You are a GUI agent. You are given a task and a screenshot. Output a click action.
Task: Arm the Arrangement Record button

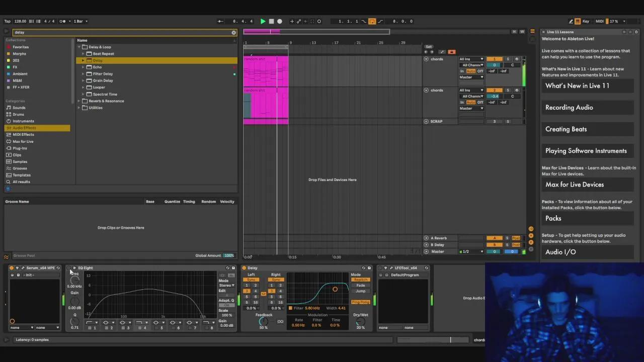[280, 21]
